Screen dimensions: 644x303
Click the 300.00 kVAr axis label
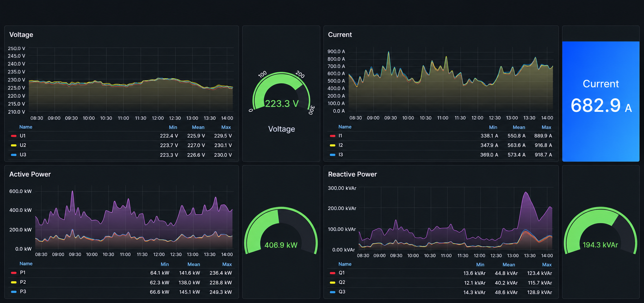pos(342,188)
